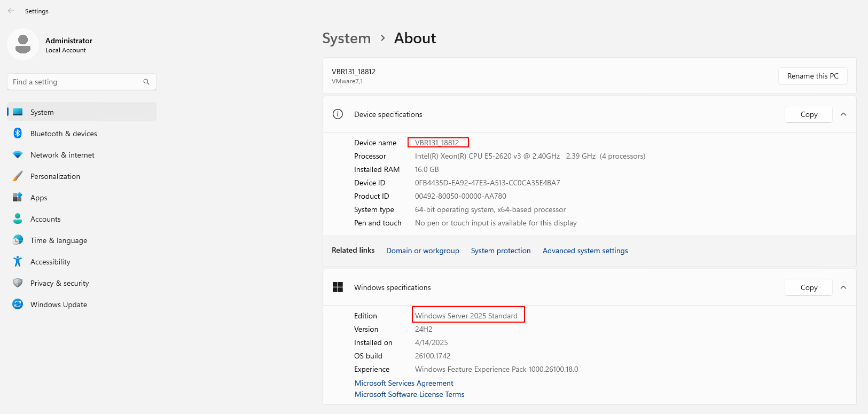Click Rename this PC button
This screenshot has width=868, height=414.
tap(812, 76)
